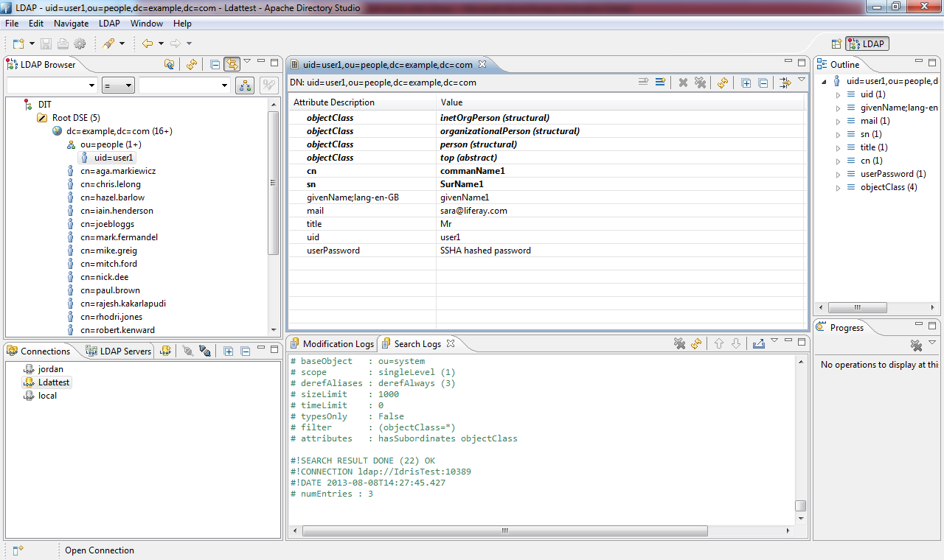Viewport: 944px width, 560px height.
Task: Switch to the Search Logs tab
Action: (x=417, y=343)
